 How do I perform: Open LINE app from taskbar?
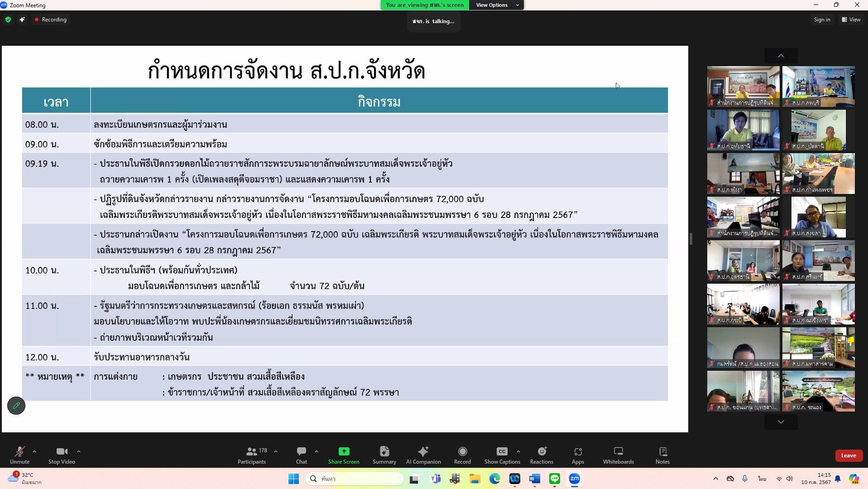[x=555, y=479]
